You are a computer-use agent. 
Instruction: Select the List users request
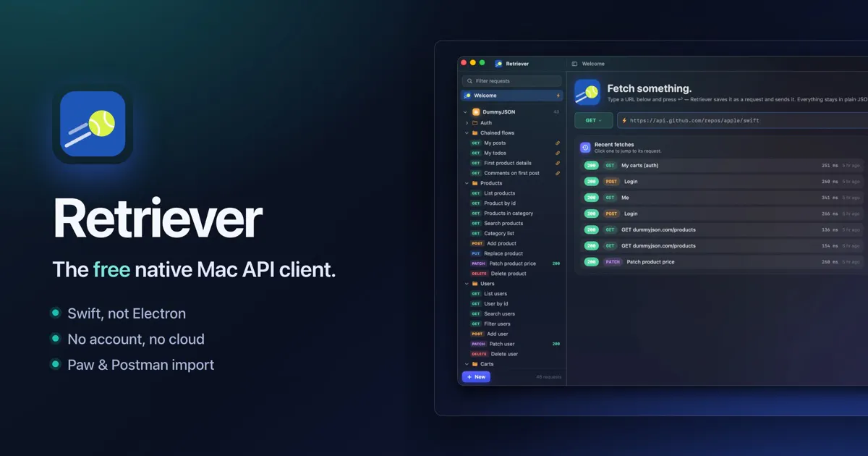[x=511, y=294]
